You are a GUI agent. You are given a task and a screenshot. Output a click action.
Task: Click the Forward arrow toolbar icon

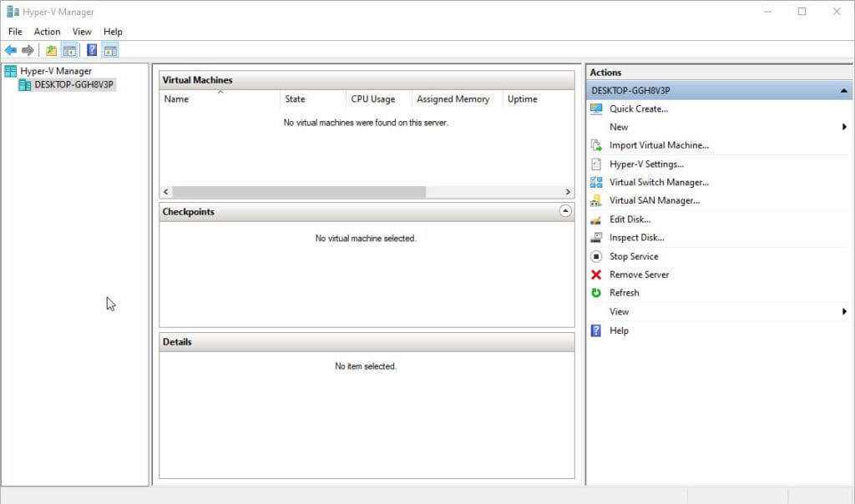click(x=28, y=51)
